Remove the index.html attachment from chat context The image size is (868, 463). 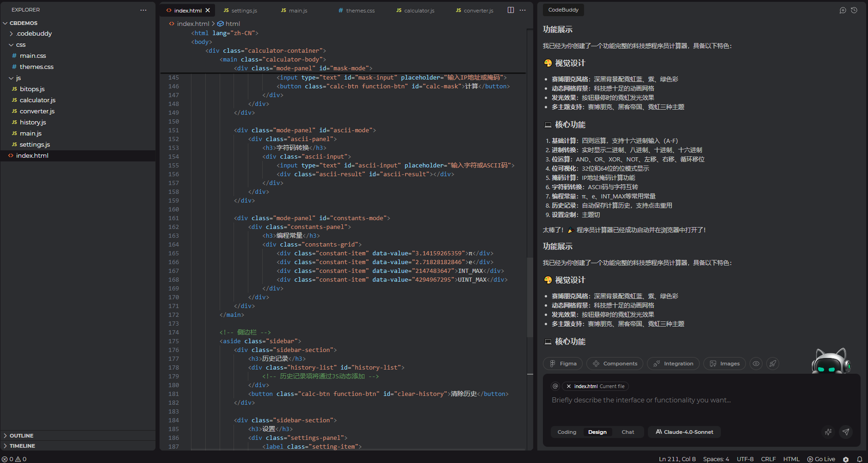coord(569,386)
